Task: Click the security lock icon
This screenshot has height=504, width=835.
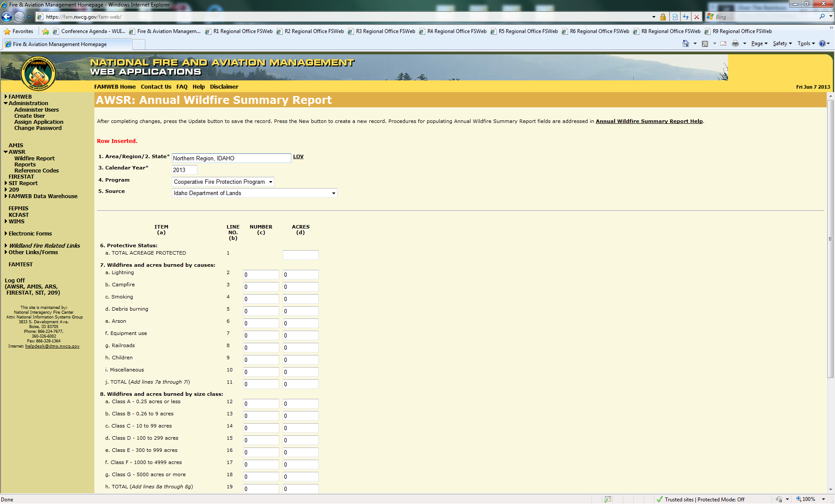Action: tap(663, 17)
